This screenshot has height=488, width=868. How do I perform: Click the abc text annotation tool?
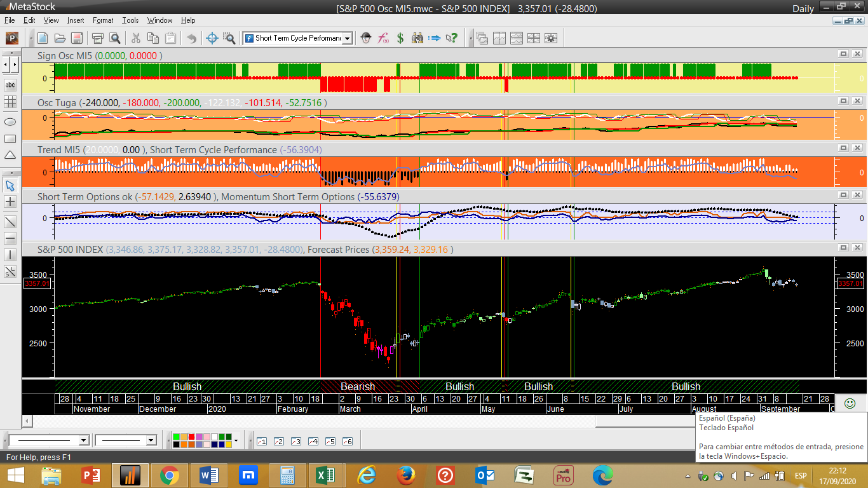pyautogui.click(x=10, y=85)
